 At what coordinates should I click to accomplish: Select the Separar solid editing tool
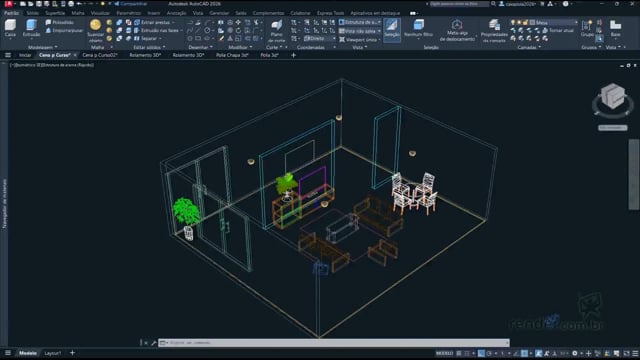148,38
